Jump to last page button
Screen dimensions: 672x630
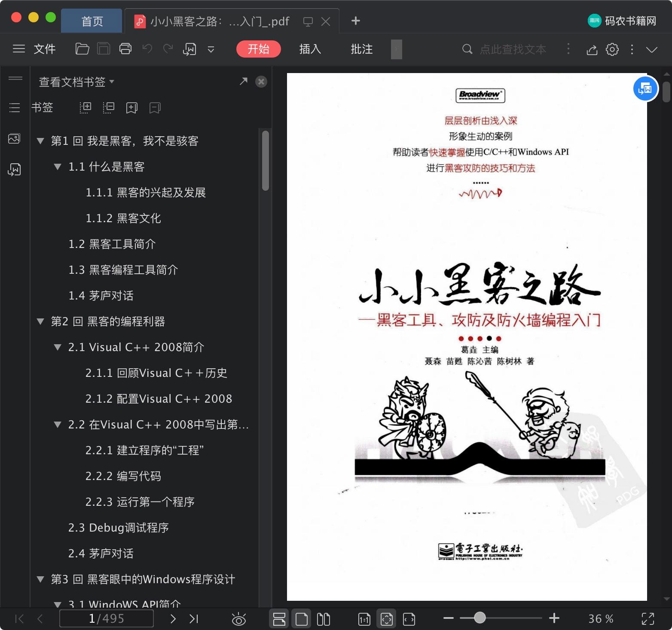[194, 619]
